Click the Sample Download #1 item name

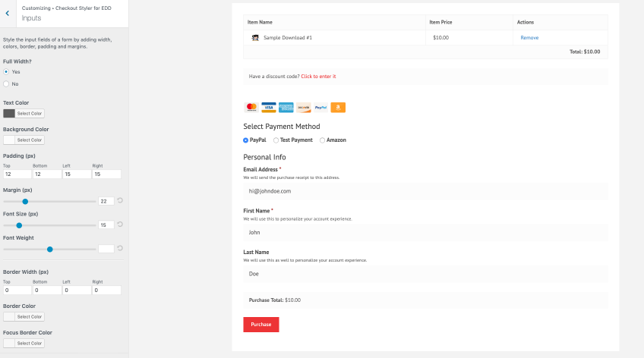click(288, 38)
